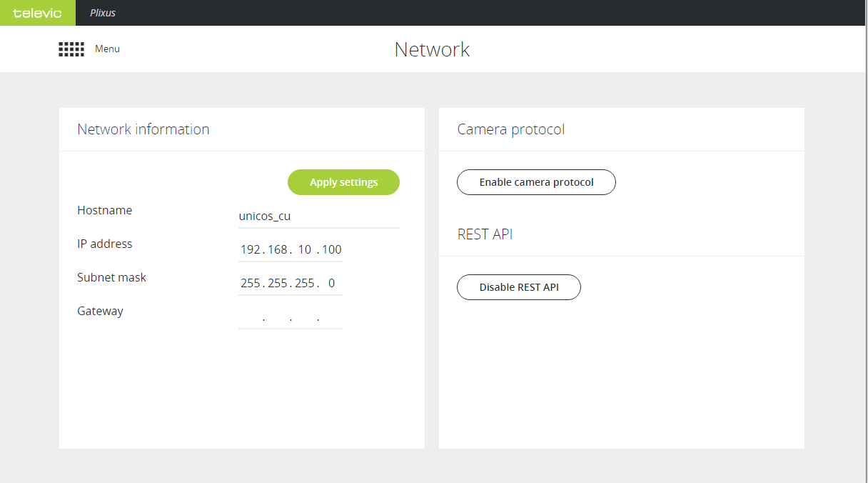Disable the REST API

coord(519,287)
